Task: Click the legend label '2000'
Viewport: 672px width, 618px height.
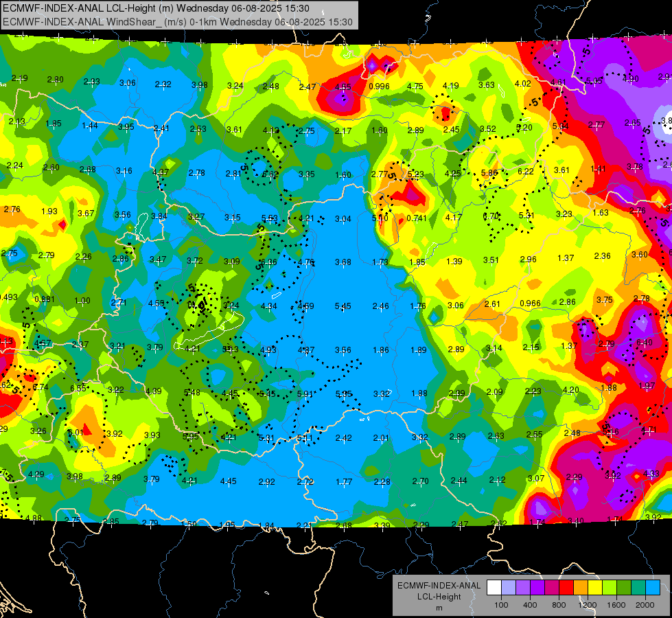Action: pyautogui.click(x=645, y=605)
